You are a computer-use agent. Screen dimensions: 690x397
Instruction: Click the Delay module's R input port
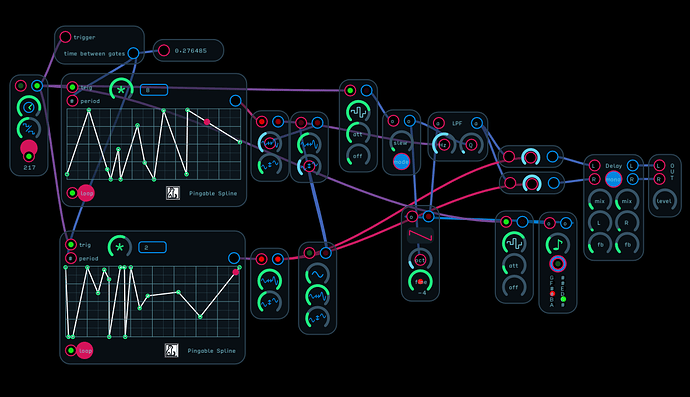(x=594, y=179)
